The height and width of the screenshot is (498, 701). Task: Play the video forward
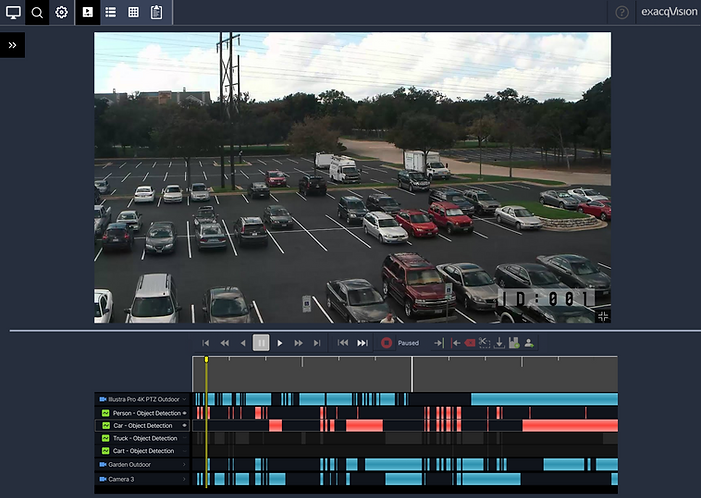(x=280, y=343)
